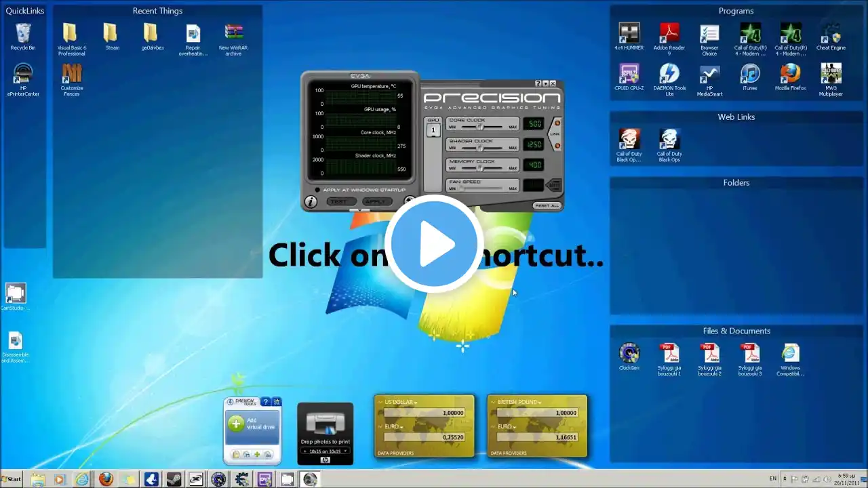Expand EVGA monitoring panel bottom arrow
The height and width of the screenshot is (488, 868).
[x=359, y=210]
